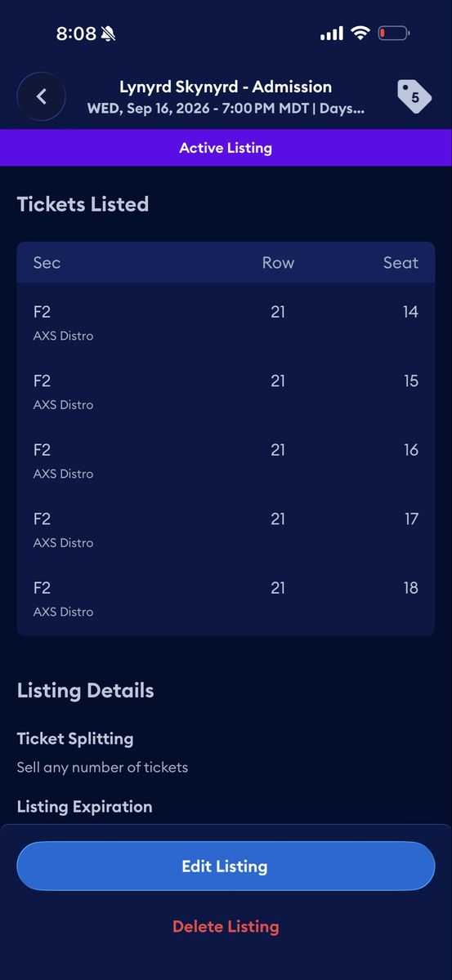Click the Delete Listing link
452x980 pixels.
coord(226,926)
